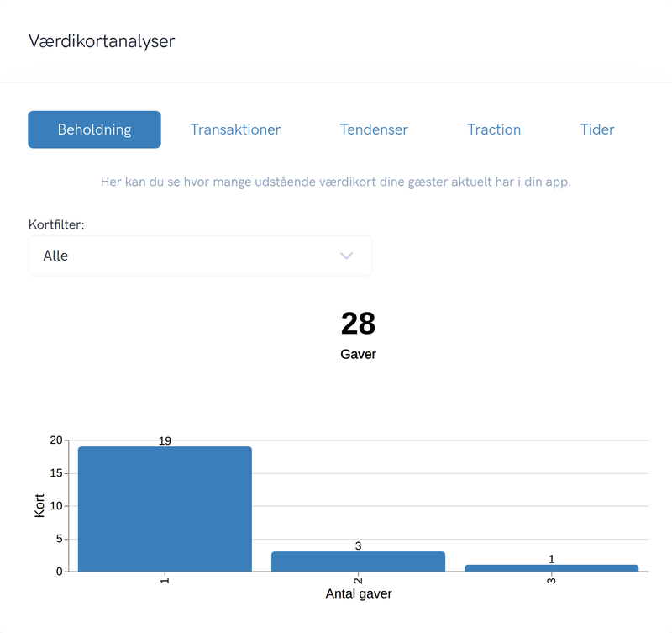Click the y-axis tick label 10

pos(56,505)
